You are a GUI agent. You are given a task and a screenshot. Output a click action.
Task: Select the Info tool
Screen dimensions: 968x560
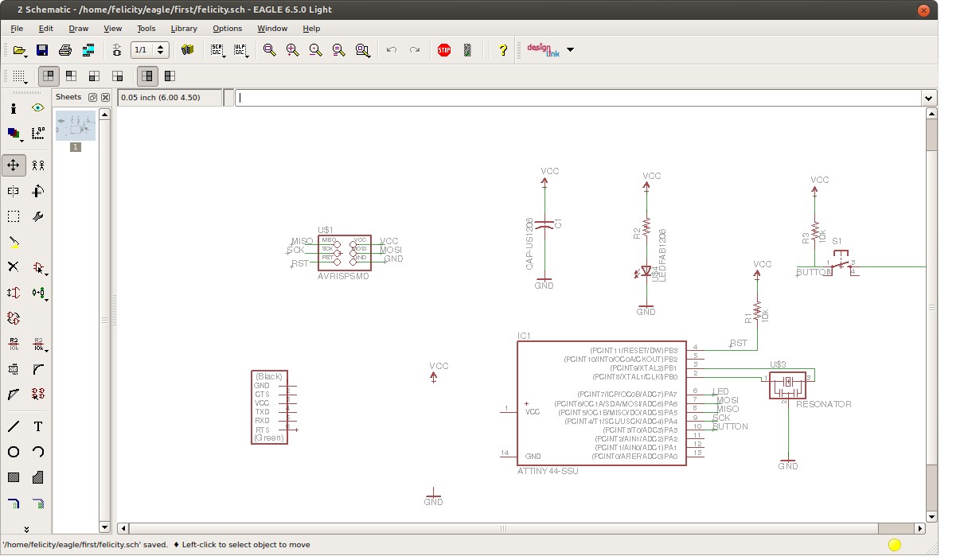pyautogui.click(x=14, y=108)
